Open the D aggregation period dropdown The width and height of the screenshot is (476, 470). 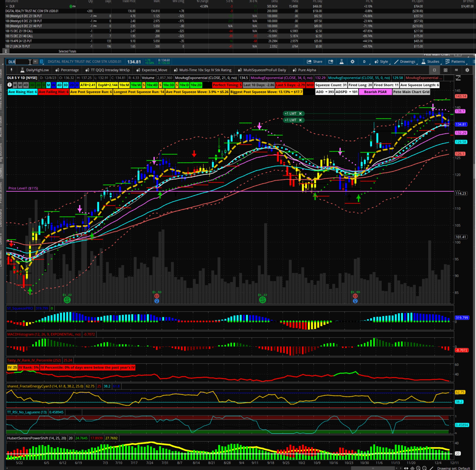[364, 62]
